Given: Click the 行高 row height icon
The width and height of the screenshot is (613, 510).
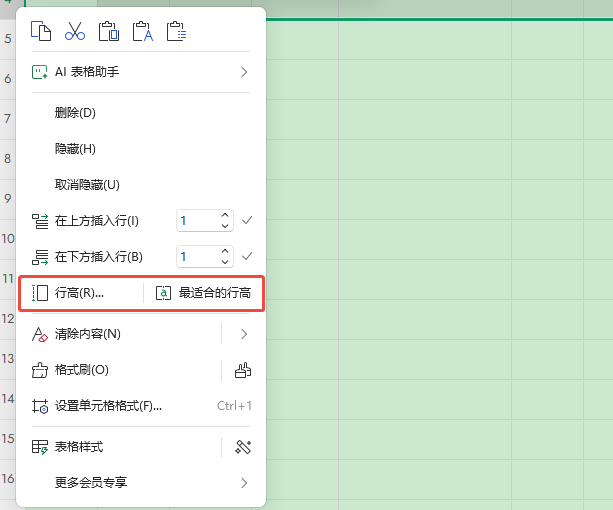Looking at the screenshot, I should tap(40, 293).
